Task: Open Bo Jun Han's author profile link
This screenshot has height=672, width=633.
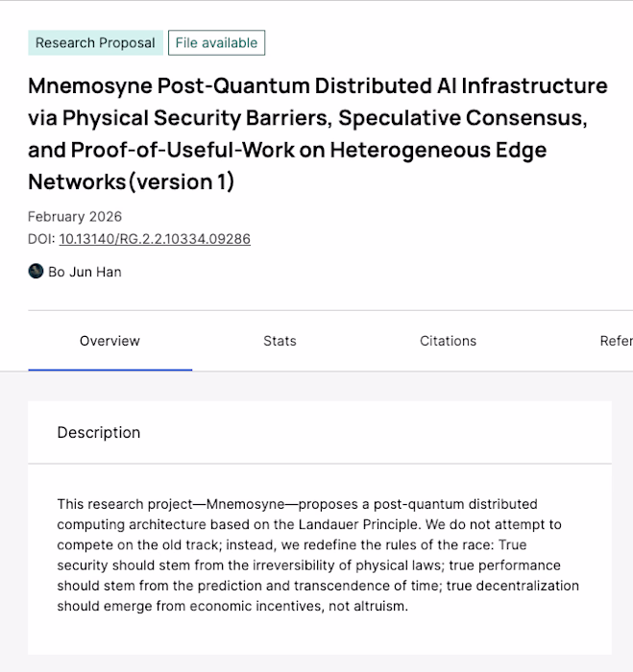Action: (85, 272)
